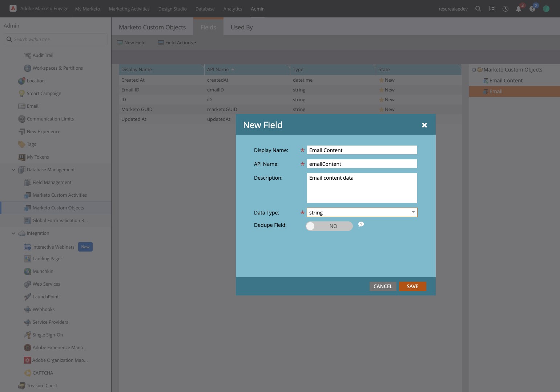560x392 pixels.
Task: Click the Workspaces & Partitions globe icon
Action: pyautogui.click(x=28, y=68)
